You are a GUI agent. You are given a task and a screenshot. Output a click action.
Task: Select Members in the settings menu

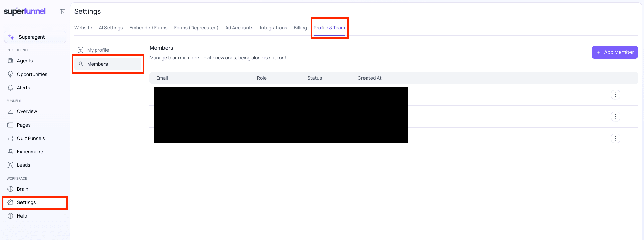(108, 64)
